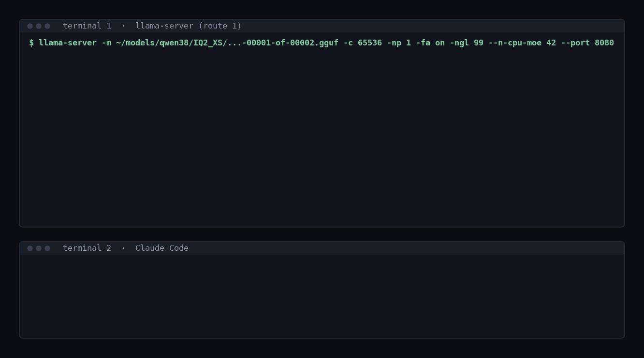Select the "terminal 2" title text
644x358 pixels.
coord(87,248)
